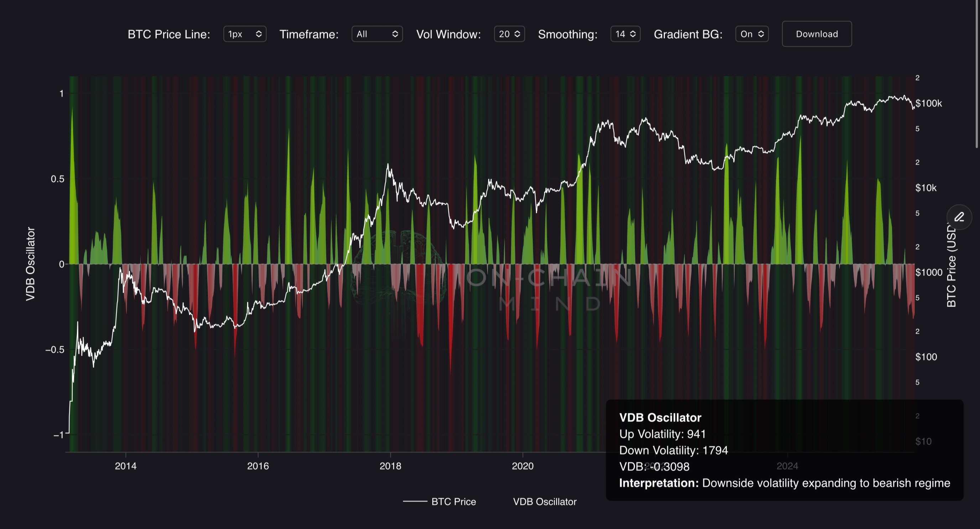Open the BTC Price Line dropdown
The height and width of the screenshot is (529, 980).
point(245,34)
